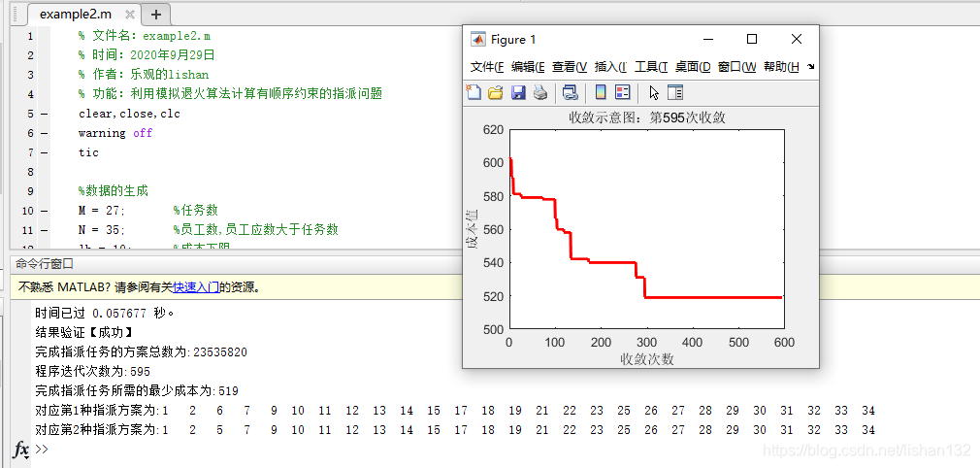
Task: Click the 命令行窗口 panel title
Action: click(x=45, y=264)
